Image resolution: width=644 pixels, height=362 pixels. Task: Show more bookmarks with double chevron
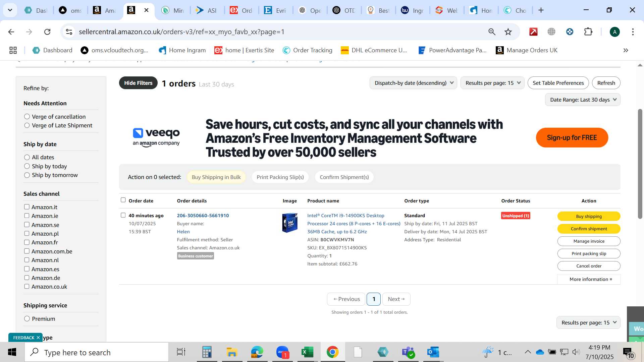[x=626, y=50]
